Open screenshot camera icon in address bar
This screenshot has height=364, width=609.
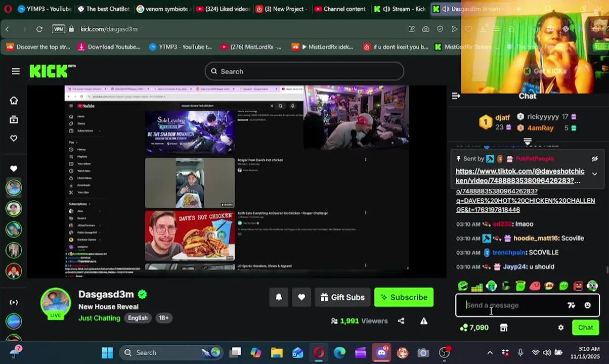(x=426, y=29)
